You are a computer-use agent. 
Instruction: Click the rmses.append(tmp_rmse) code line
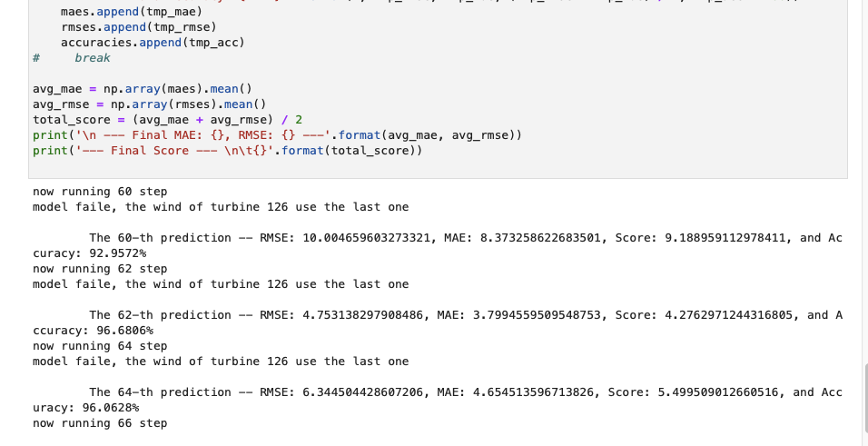click(139, 27)
